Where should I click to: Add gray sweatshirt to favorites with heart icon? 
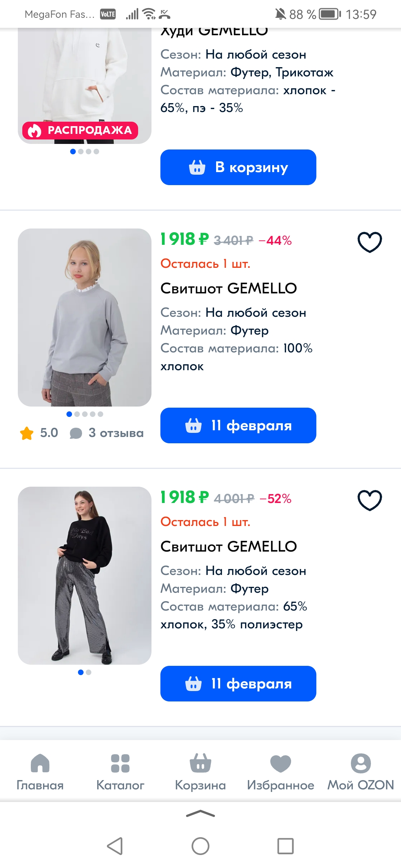[x=369, y=242]
